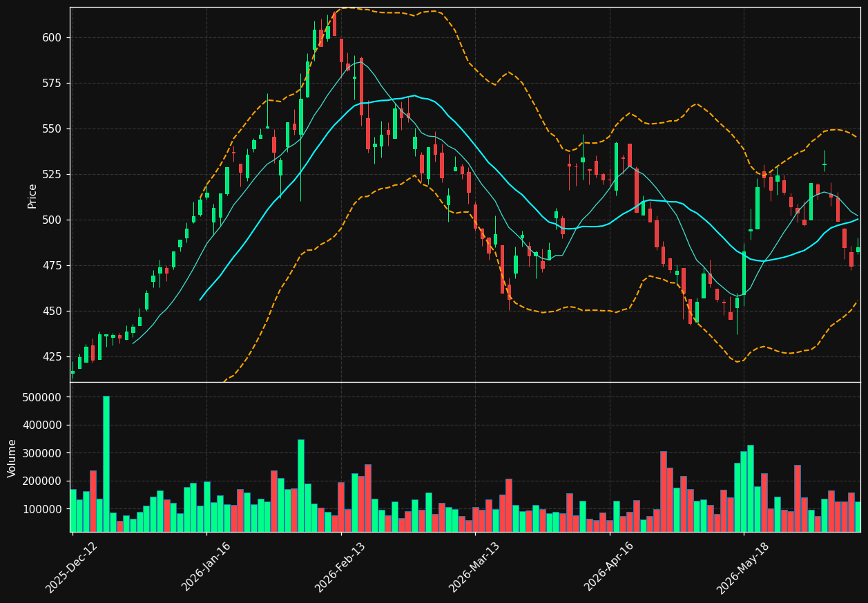Select the 550 price tick label

52,129
